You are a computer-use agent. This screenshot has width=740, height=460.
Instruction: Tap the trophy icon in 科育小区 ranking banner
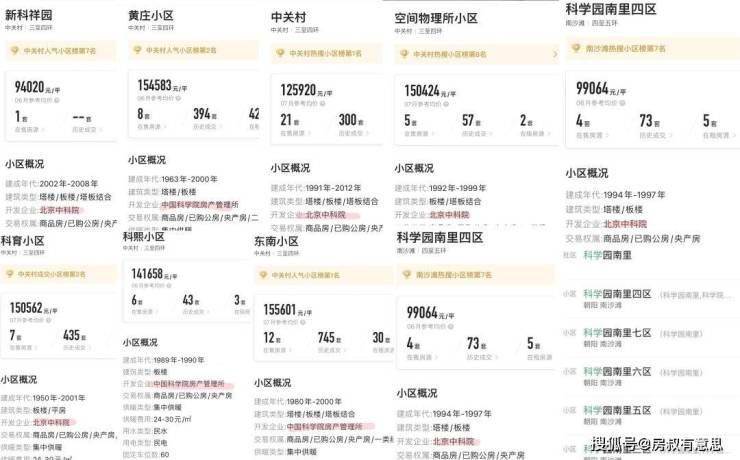pyautogui.click(x=9, y=274)
